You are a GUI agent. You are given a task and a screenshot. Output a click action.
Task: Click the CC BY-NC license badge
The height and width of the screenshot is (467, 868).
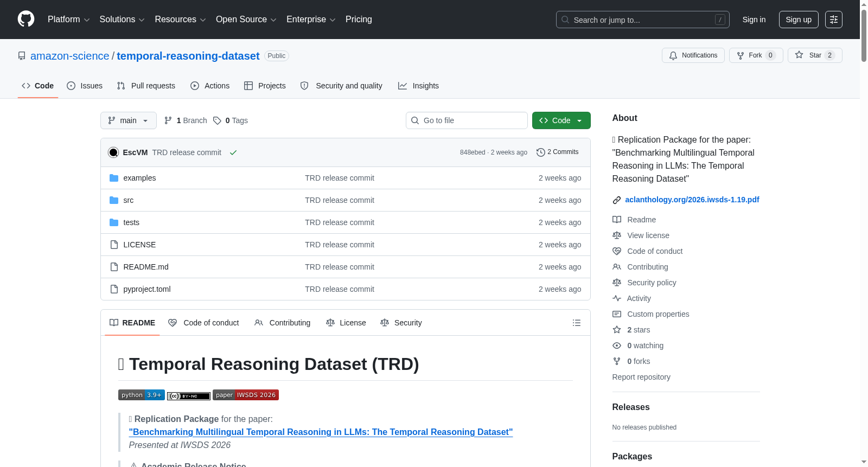point(189,396)
